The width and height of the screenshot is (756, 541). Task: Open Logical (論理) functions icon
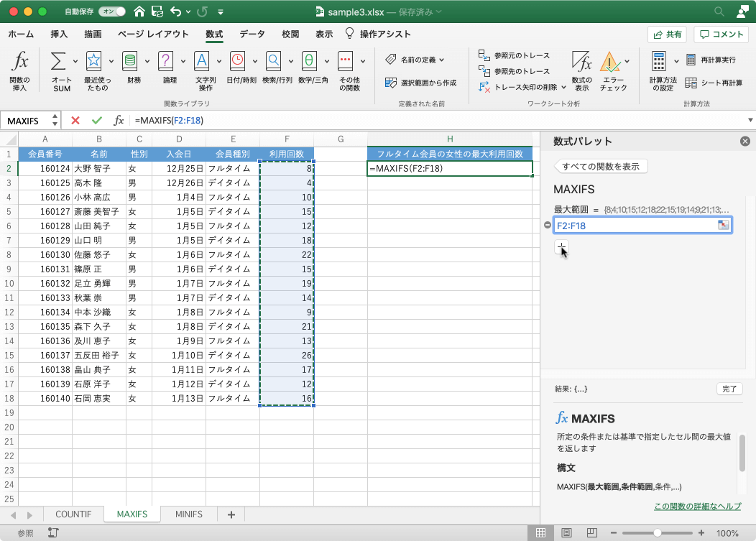point(165,61)
